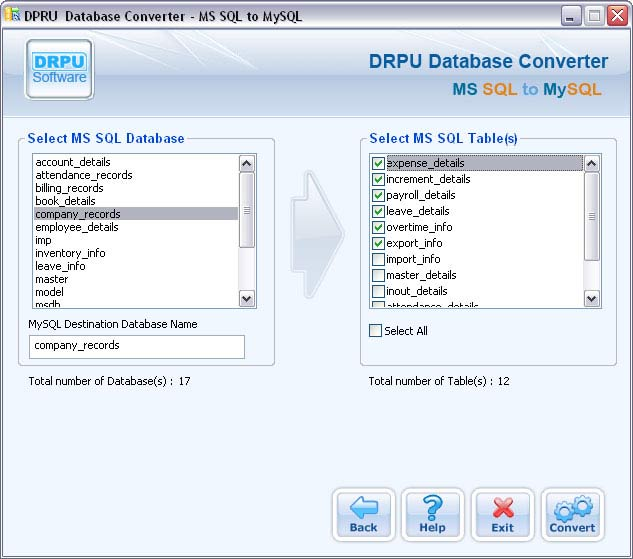Select account_details database entry

pos(72,162)
